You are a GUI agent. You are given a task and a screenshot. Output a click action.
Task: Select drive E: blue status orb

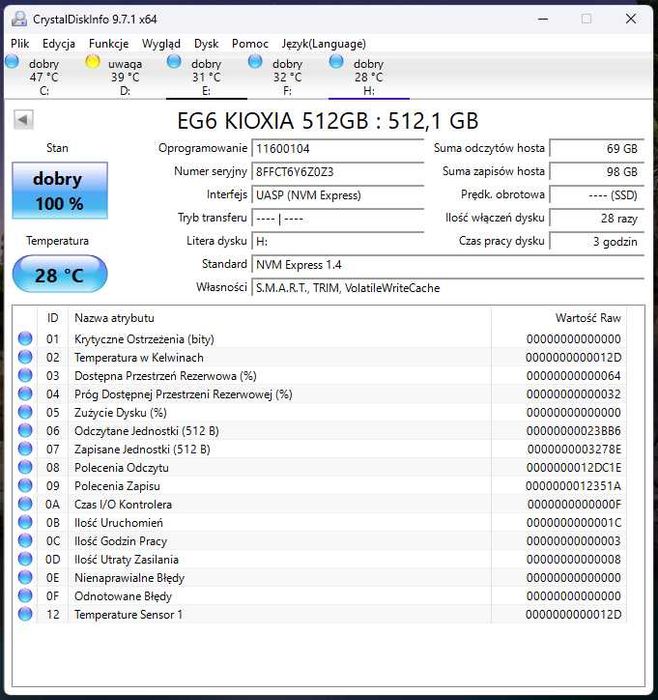click(174, 62)
